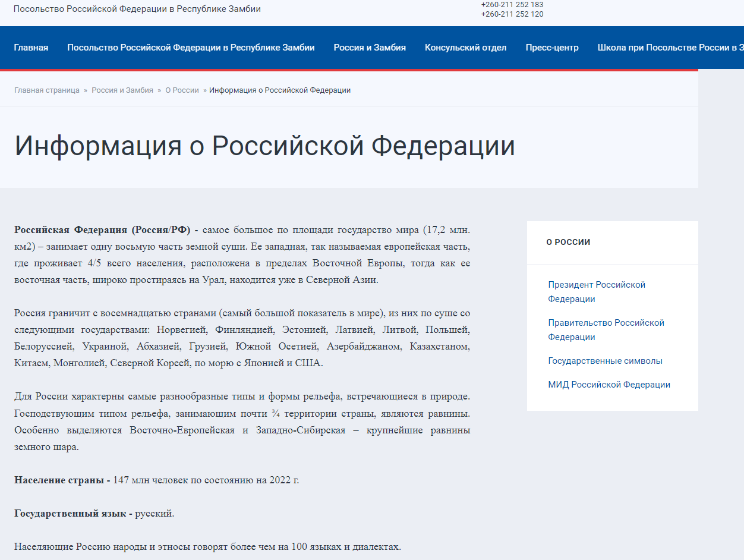Click the embassy site title in the top header
The height and width of the screenshot is (560, 744).
pos(137,10)
